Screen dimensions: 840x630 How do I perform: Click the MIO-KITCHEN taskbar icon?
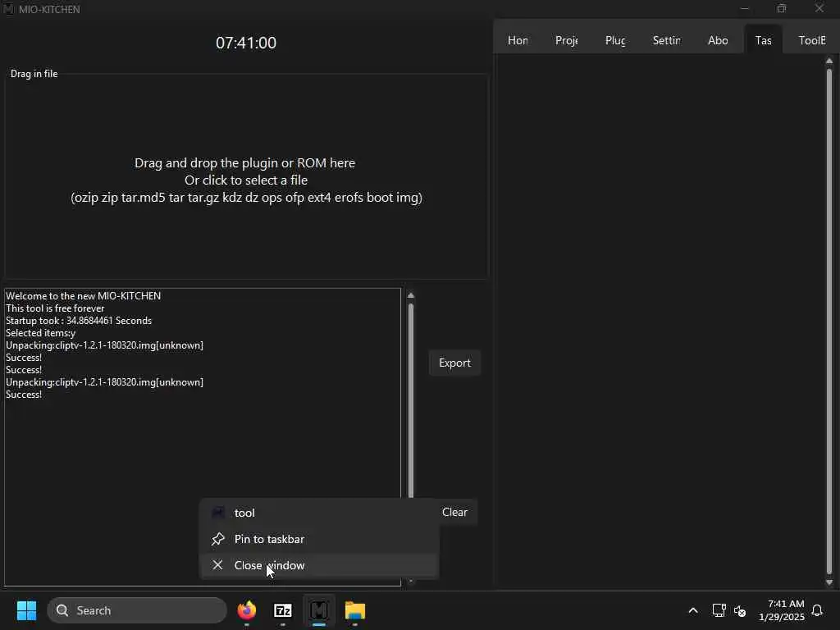pos(319,610)
